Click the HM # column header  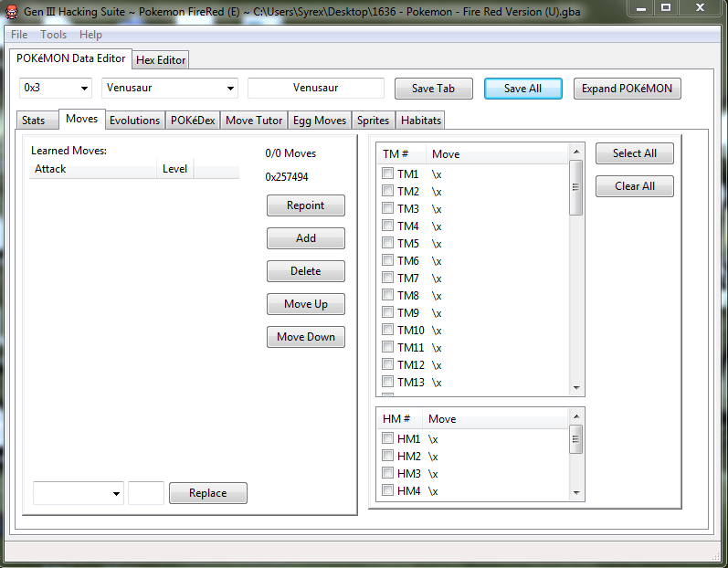[x=400, y=419]
